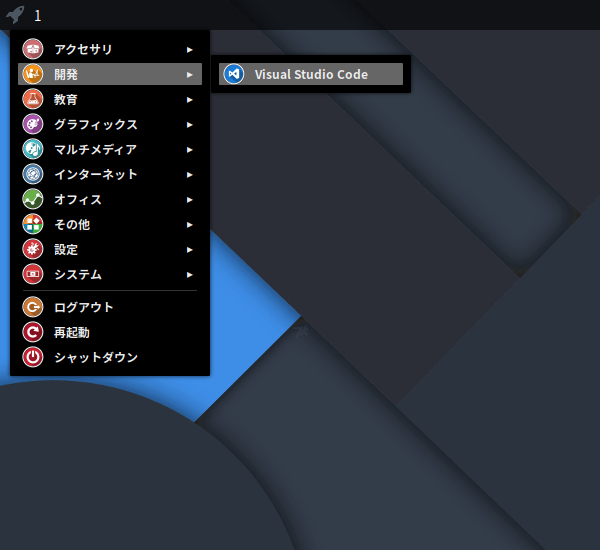Expand the インターネット submenu arrow

click(189, 175)
